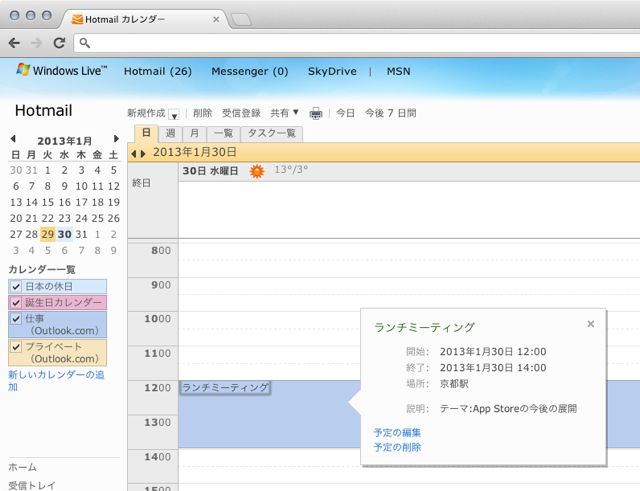The height and width of the screenshot is (491, 640).
Task: Click in the browser address bar
Action: tap(359, 43)
